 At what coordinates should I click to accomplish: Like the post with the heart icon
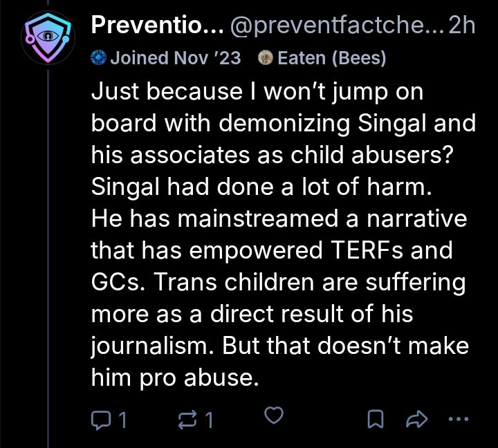275,417
